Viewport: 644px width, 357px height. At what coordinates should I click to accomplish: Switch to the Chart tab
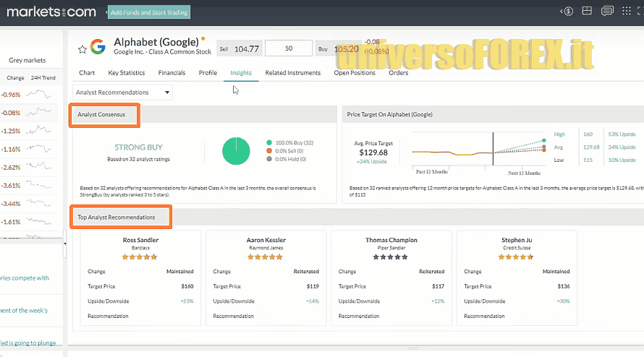pos(87,73)
